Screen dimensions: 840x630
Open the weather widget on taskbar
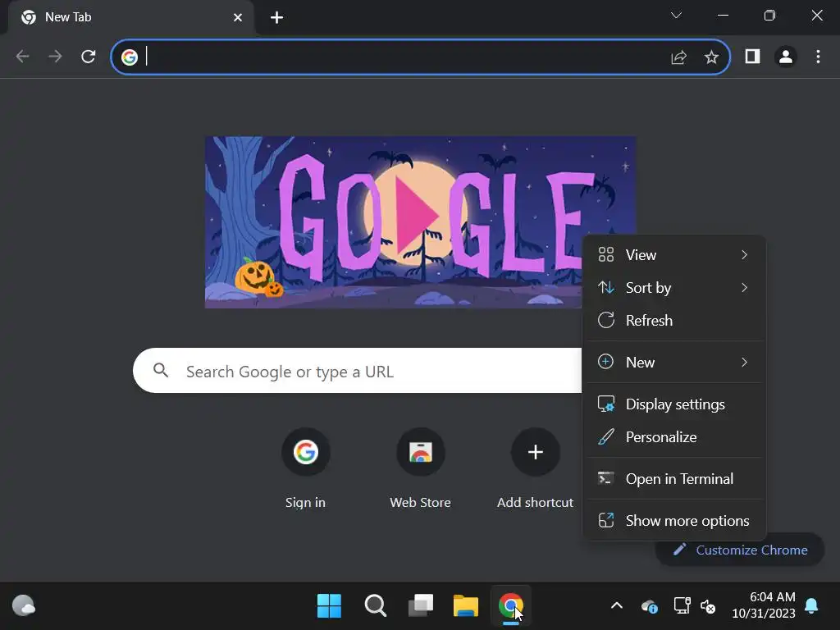point(23,606)
